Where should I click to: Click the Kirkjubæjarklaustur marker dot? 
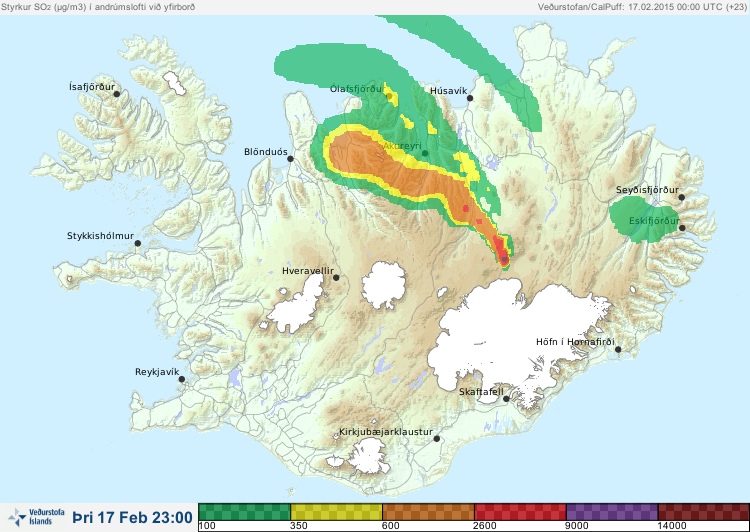pyautogui.click(x=437, y=439)
